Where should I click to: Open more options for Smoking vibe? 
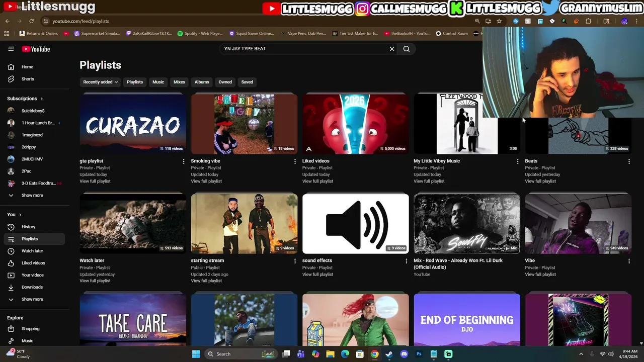click(x=295, y=161)
